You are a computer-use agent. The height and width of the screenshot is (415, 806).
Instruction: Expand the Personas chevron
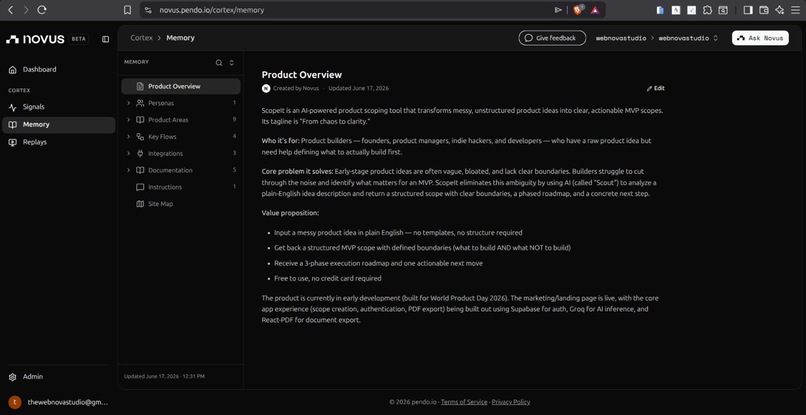click(x=129, y=103)
